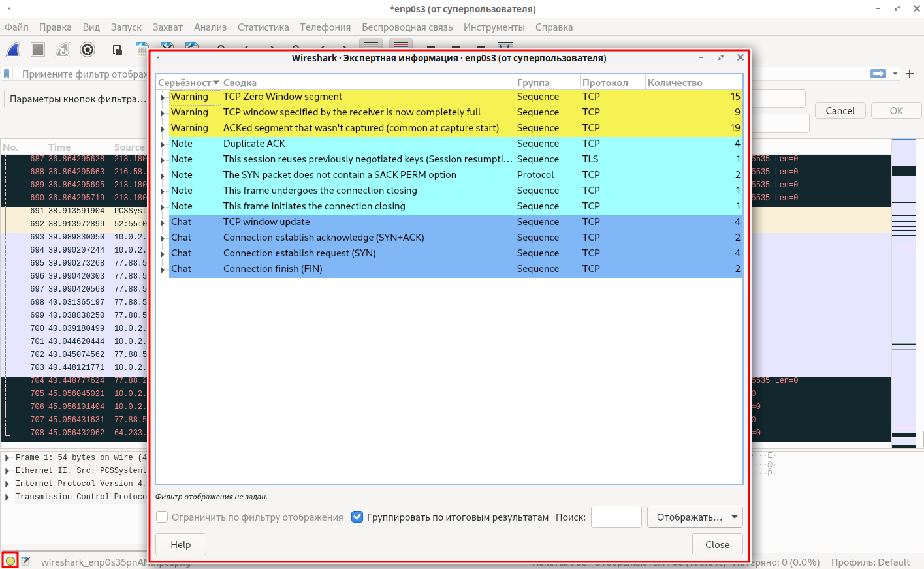Click the blue apply filter arrow
This screenshot has width=924, height=569.
click(878, 74)
